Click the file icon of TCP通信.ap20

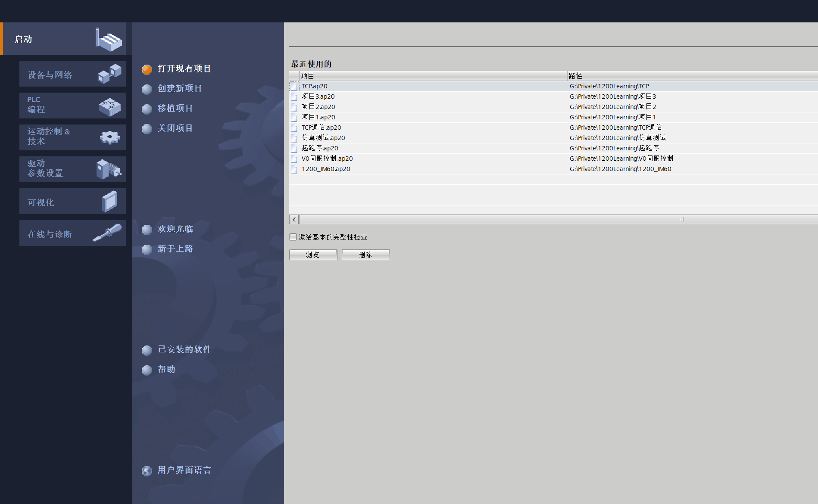pos(294,128)
